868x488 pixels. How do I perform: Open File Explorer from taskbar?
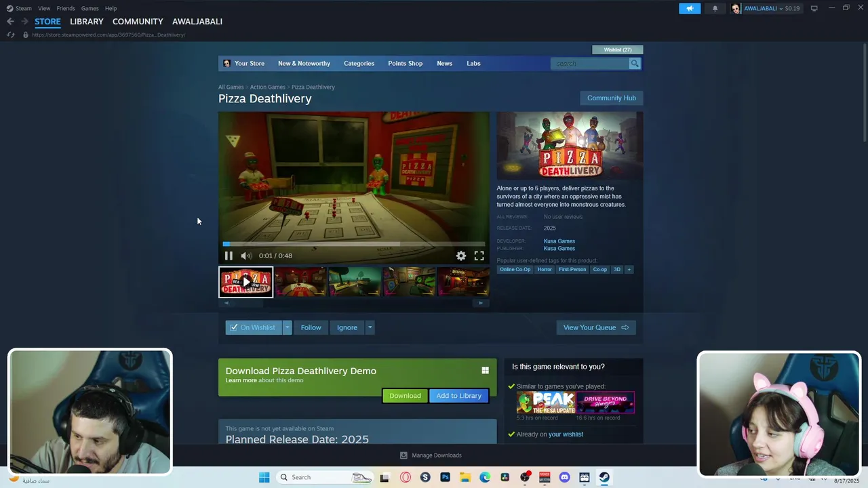(465, 477)
